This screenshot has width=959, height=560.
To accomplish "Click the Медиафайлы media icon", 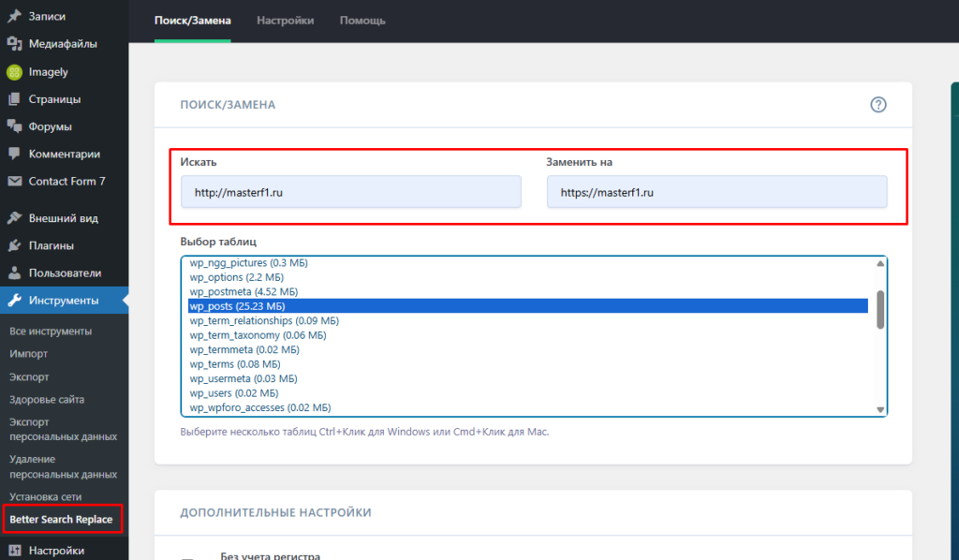I will point(14,43).
